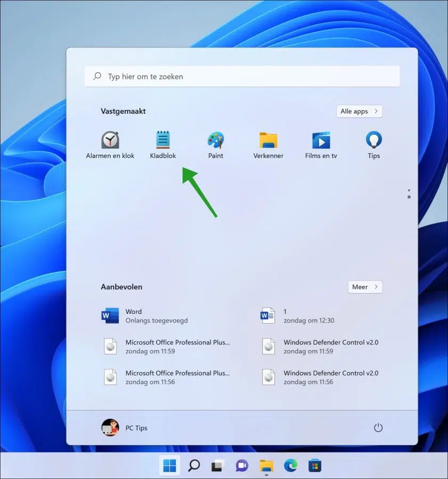Launch Kladblok from pinned apps
The width and height of the screenshot is (448, 479).
[x=163, y=145]
